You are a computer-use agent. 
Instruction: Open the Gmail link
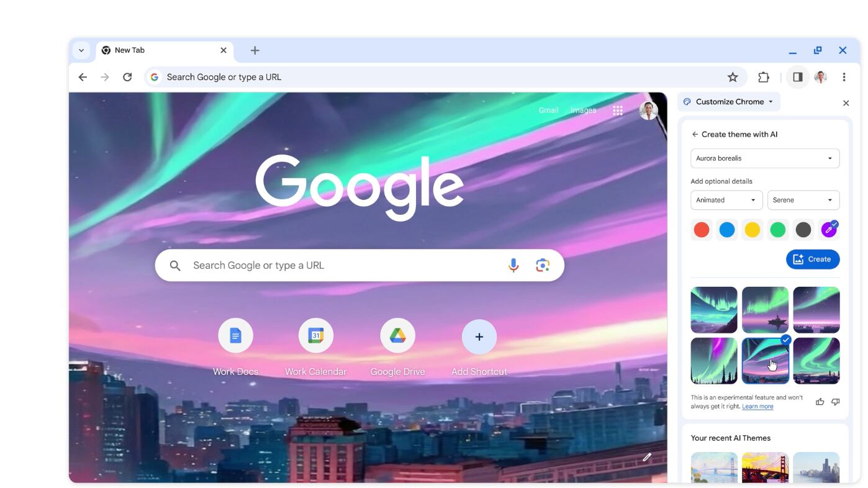pos(548,111)
